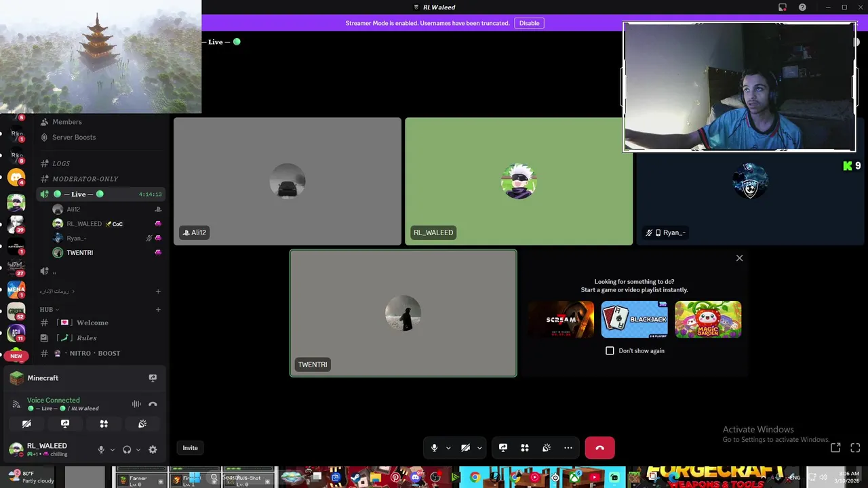The height and width of the screenshot is (488, 868).
Task: Open soundboard from the call bar
Action: pyautogui.click(x=547, y=448)
